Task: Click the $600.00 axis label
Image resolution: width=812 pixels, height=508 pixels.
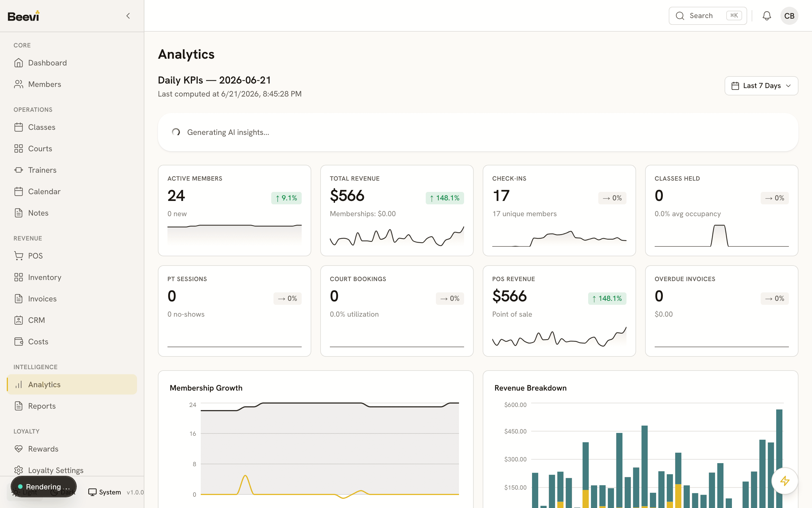Action: coord(515,404)
